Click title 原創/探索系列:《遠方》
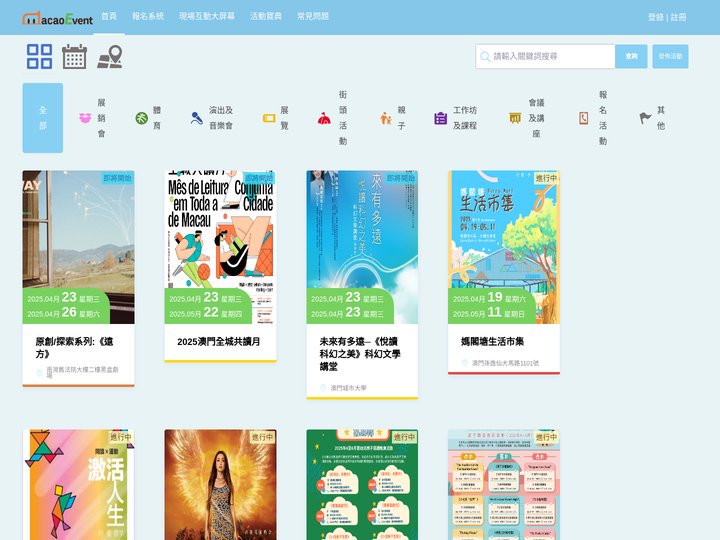 tap(74, 348)
